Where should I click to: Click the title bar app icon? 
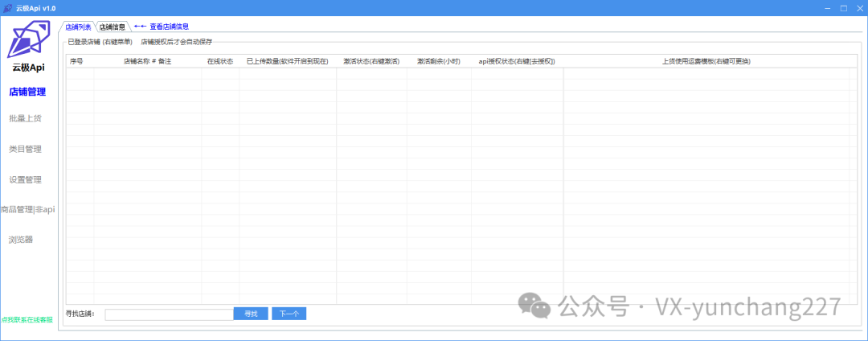coord(8,8)
